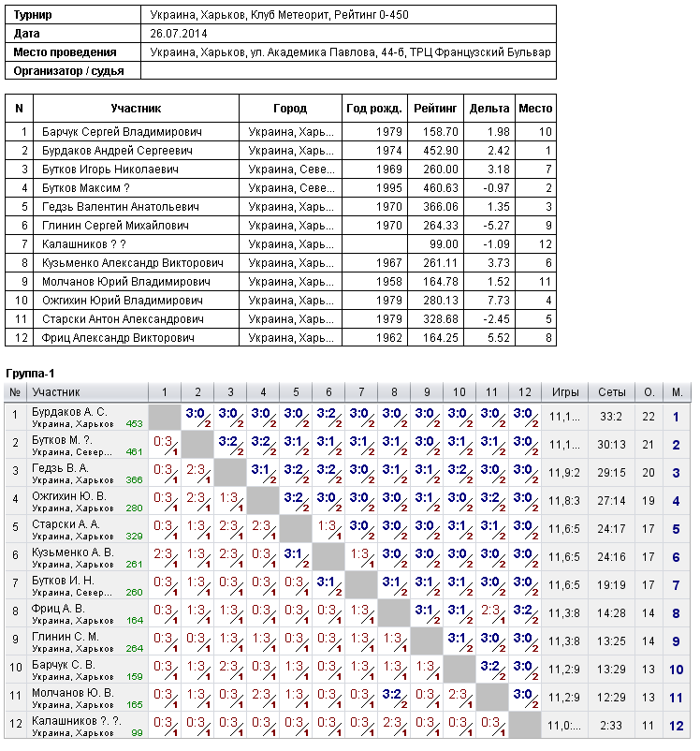
Task: Click Кузьменко А. В. in group grid
Action: pyautogui.click(x=73, y=552)
